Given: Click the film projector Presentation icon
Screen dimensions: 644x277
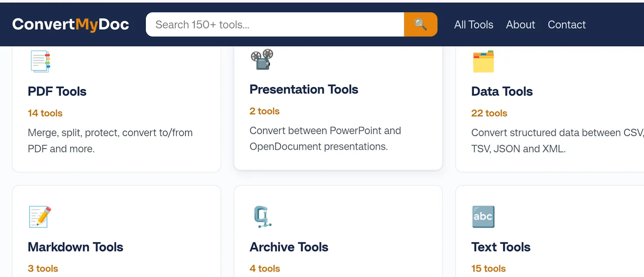Looking at the screenshot, I should point(262,60).
